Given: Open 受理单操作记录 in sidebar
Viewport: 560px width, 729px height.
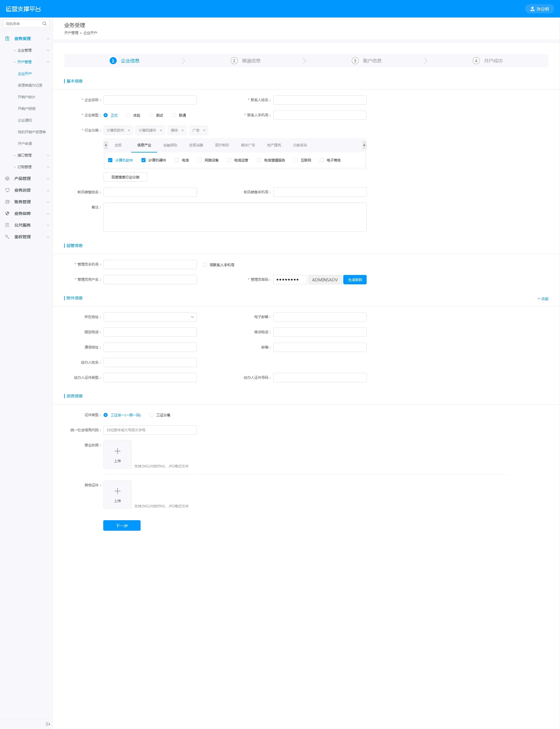Looking at the screenshot, I should coord(30,85).
